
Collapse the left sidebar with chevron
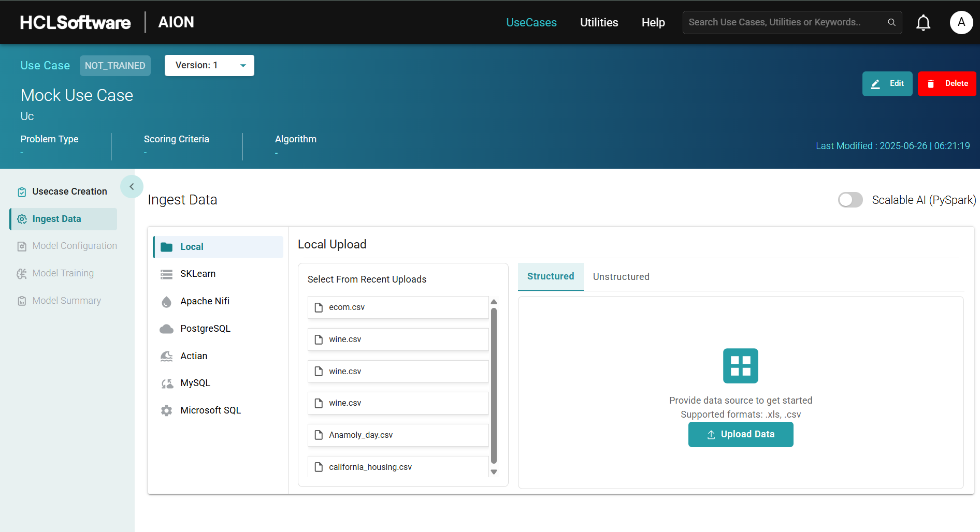(132, 187)
